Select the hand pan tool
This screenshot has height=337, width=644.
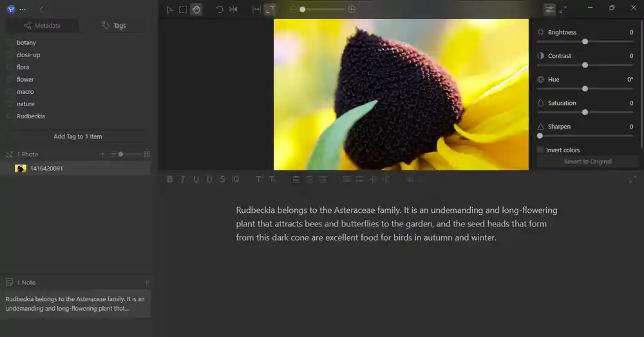(196, 10)
